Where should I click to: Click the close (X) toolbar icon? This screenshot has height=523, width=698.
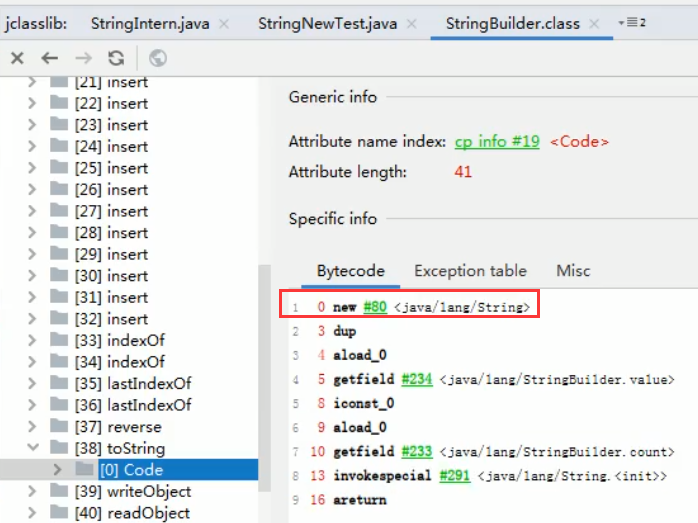pyautogui.click(x=17, y=58)
